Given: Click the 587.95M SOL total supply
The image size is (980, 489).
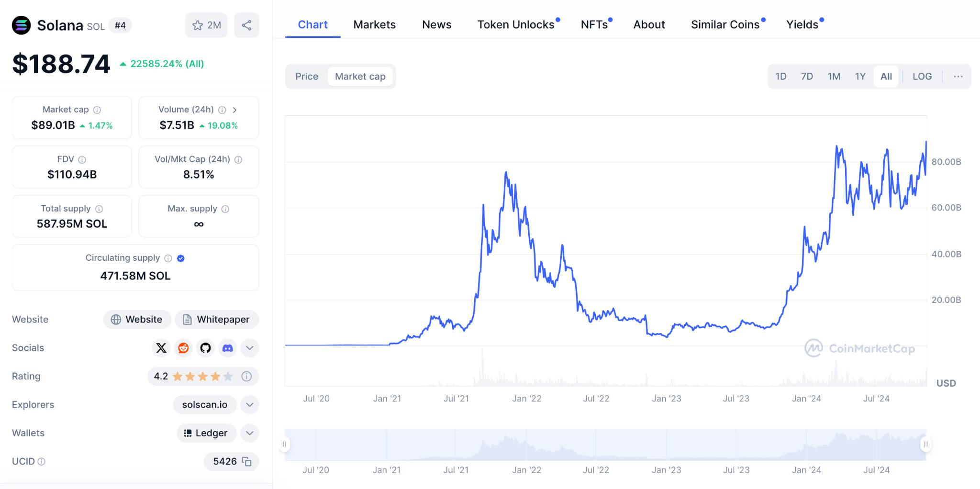Looking at the screenshot, I should click(72, 224).
